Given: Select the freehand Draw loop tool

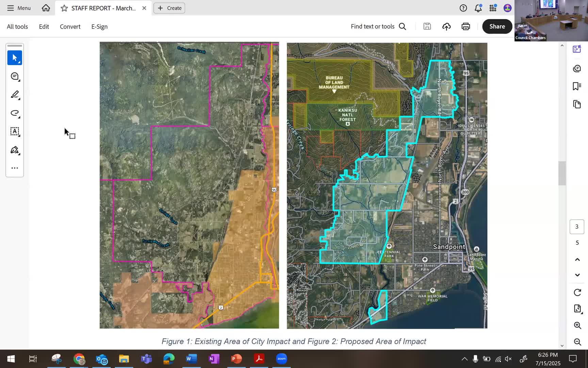Looking at the screenshot, I should pyautogui.click(x=15, y=113).
